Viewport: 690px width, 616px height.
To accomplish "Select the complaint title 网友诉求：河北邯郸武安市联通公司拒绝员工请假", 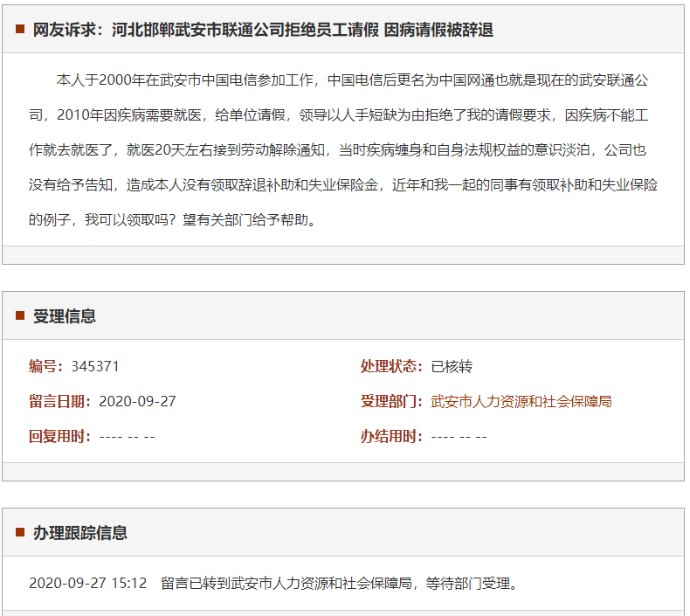I will [205, 30].
